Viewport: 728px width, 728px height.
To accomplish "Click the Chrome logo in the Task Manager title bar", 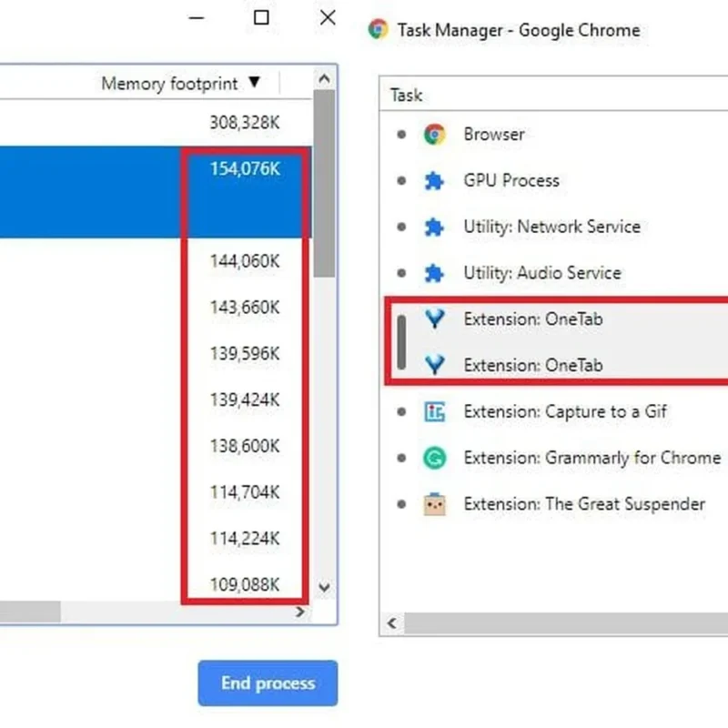I will 378,29.
